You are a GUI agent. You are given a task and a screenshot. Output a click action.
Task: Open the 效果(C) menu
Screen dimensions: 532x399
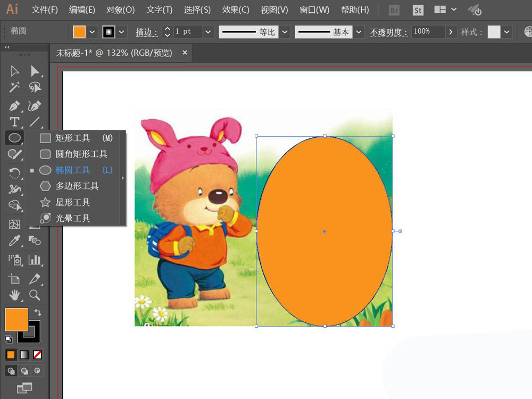[236, 10]
